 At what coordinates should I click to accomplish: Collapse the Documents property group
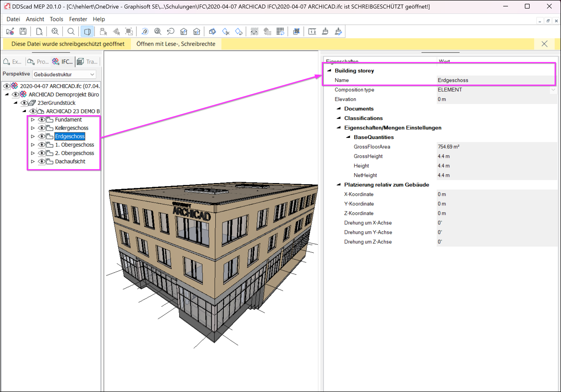coord(339,109)
